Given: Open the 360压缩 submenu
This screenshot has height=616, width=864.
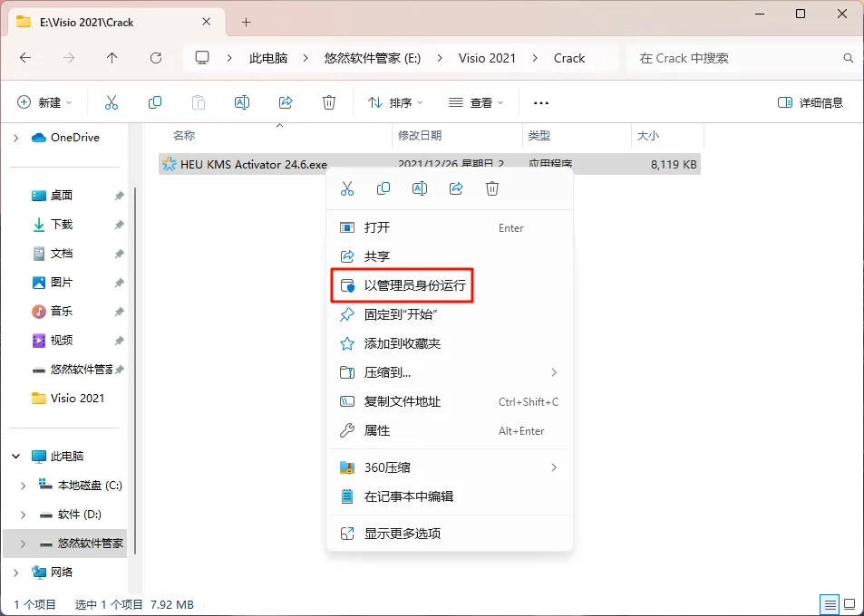Looking at the screenshot, I should [450, 467].
